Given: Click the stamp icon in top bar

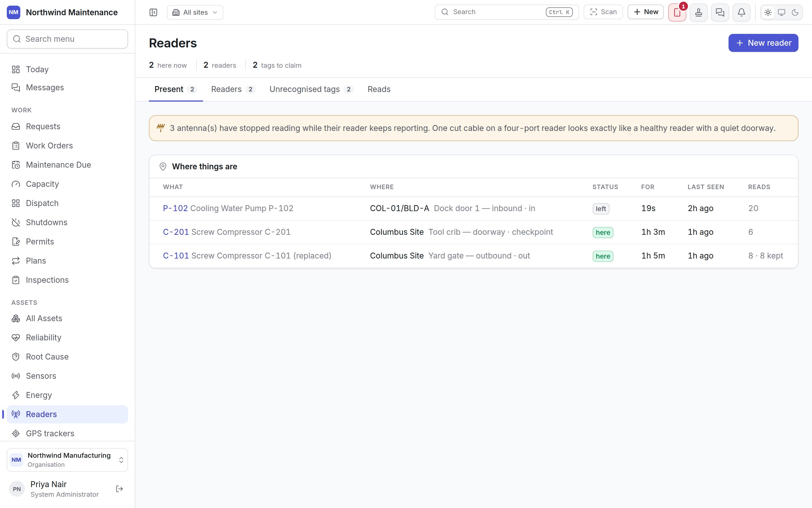Looking at the screenshot, I should point(699,12).
